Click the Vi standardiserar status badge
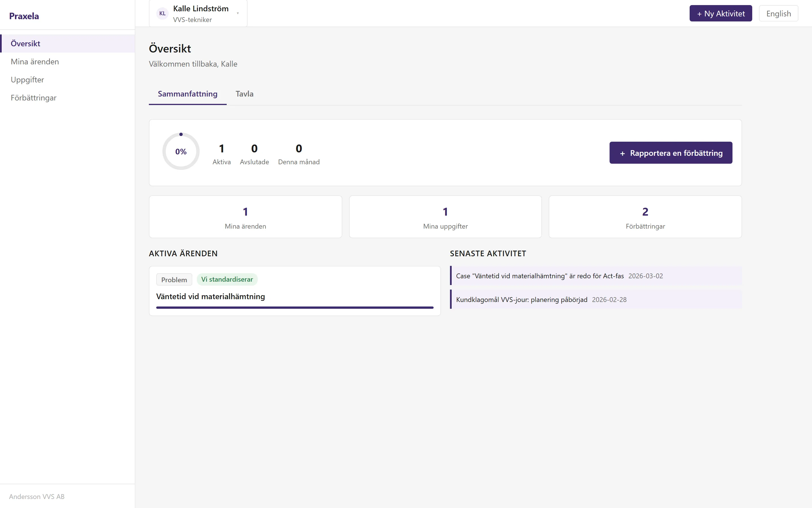Viewport: 812px width, 508px height. coord(227,279)
